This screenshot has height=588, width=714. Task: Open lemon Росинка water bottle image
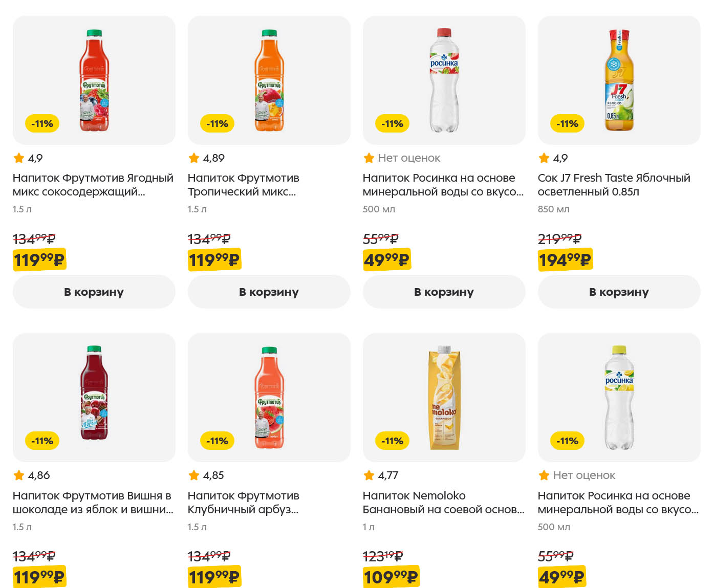click(619, 398)
